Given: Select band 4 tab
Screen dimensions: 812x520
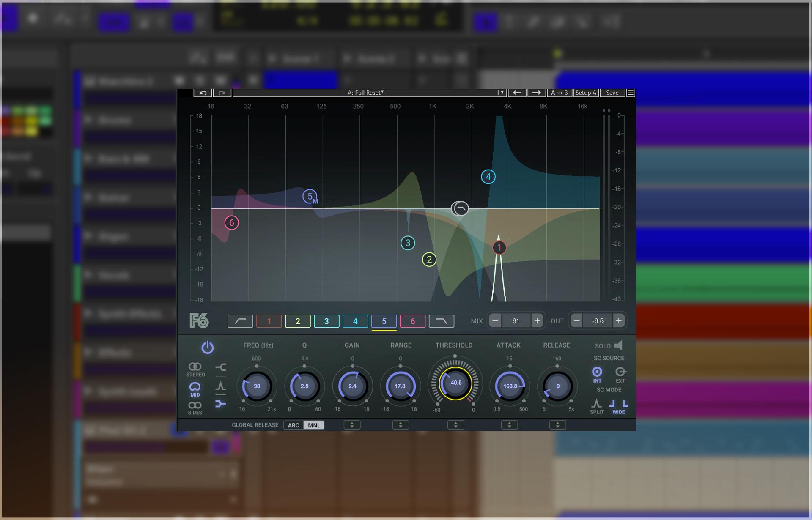Looking at the screenshot, I should 355,321.
